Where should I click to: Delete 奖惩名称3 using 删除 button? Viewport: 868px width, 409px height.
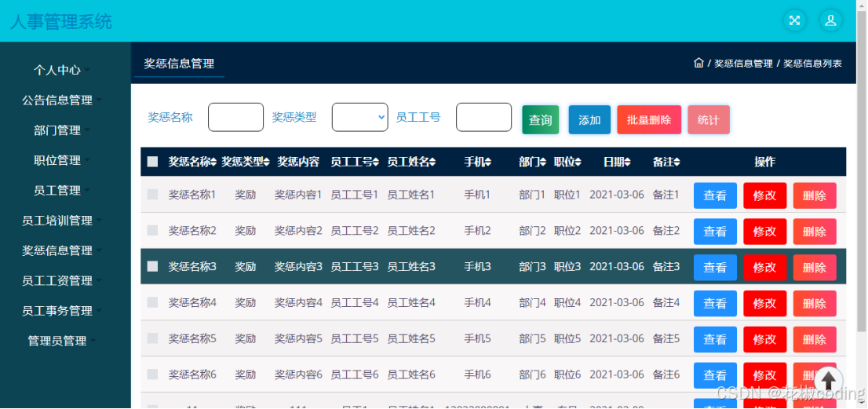click(x=815, y=268)
